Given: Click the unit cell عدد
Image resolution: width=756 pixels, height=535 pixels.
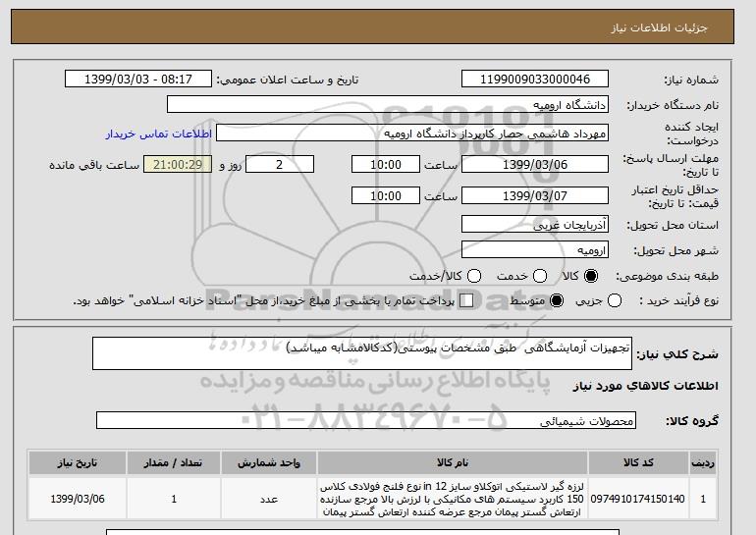Looking at the screenshot, I should [x=269, y=499].
